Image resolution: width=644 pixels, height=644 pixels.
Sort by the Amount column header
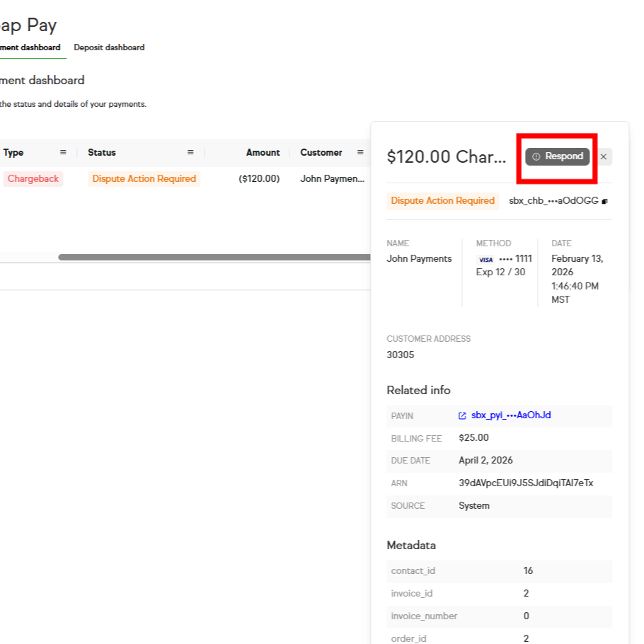pyautogui.click(x=263, y=153)
